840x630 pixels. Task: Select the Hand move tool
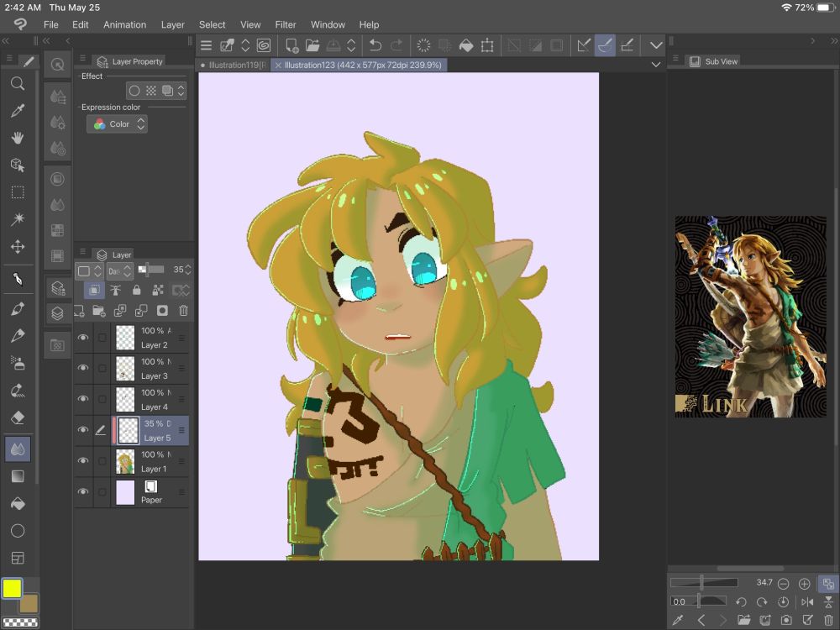pos(17,138)
